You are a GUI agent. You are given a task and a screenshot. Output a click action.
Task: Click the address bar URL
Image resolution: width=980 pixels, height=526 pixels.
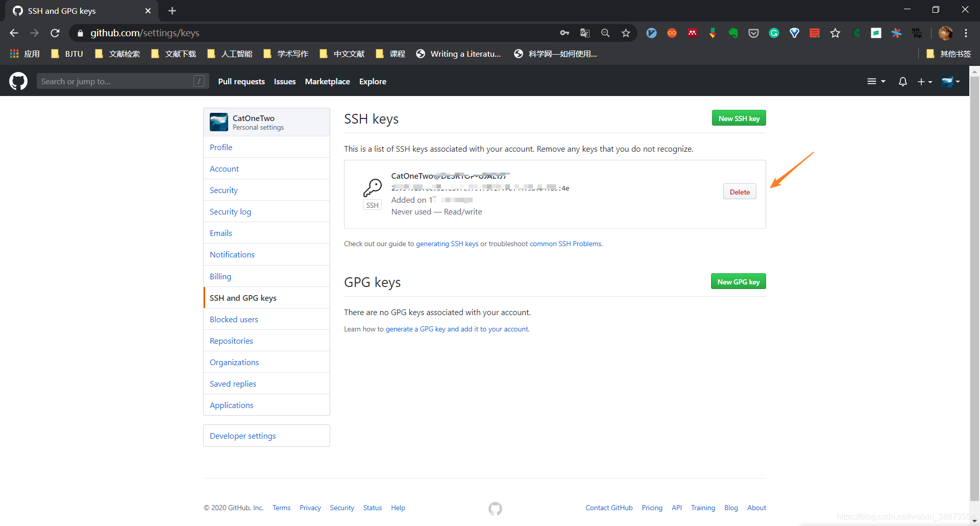pyautogui.click(x=144, y=33)
